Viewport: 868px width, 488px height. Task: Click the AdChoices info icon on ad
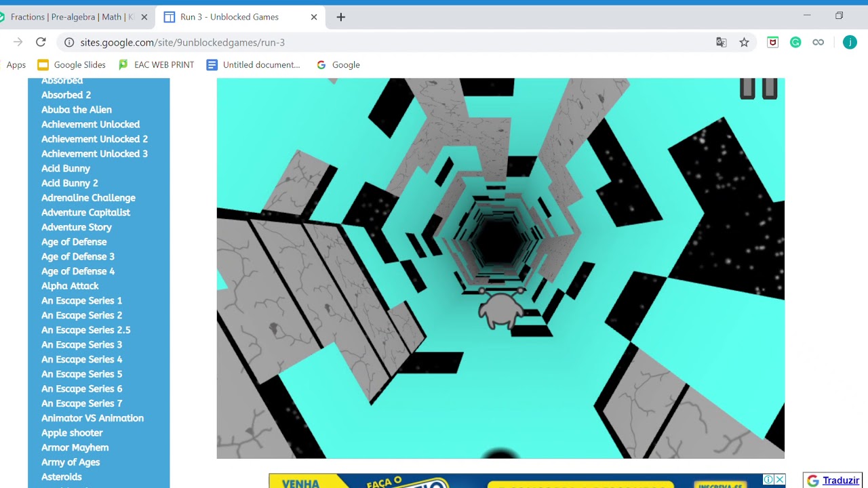coord(769,479)
